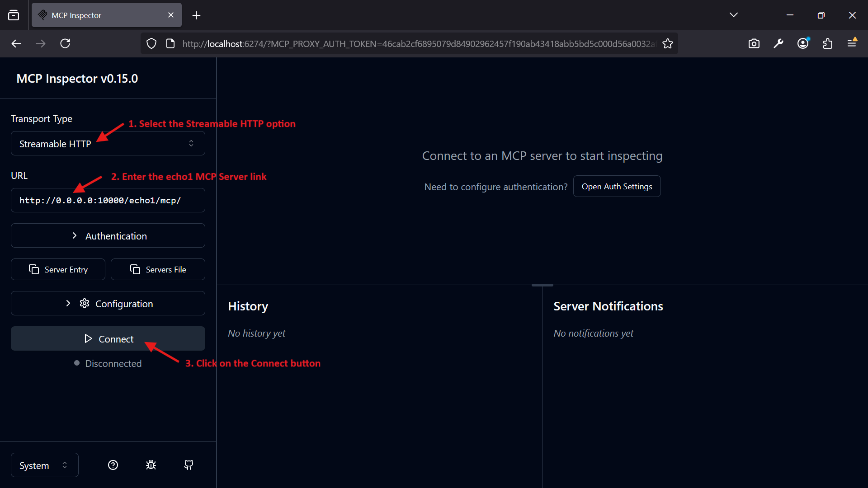Click the 'Transport Type' label
The height and width of the screenshot is (488, 868).
pyautogui.click(x=42, y=119)
